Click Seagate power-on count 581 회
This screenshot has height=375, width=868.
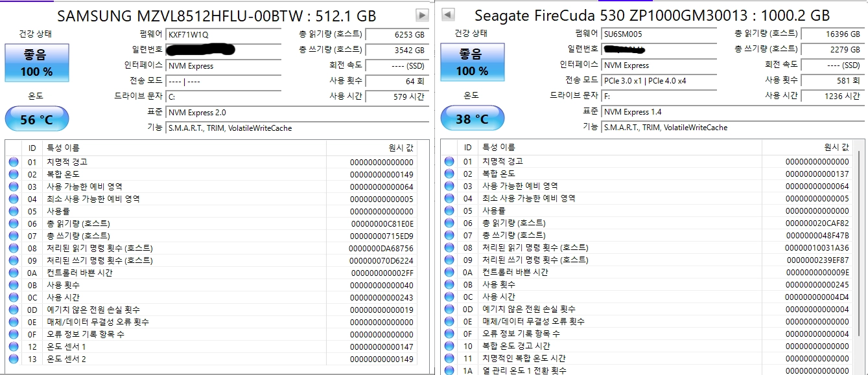pyautogui.click(x=832, y=81)
